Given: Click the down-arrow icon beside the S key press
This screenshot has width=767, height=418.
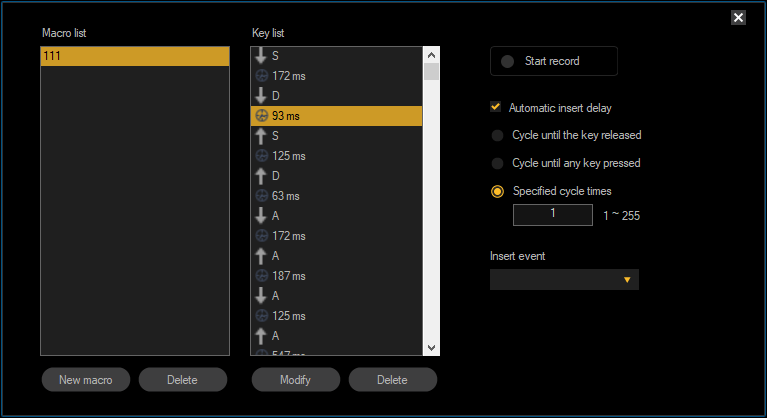Looking at the screenshot, I should coord(261,56).
